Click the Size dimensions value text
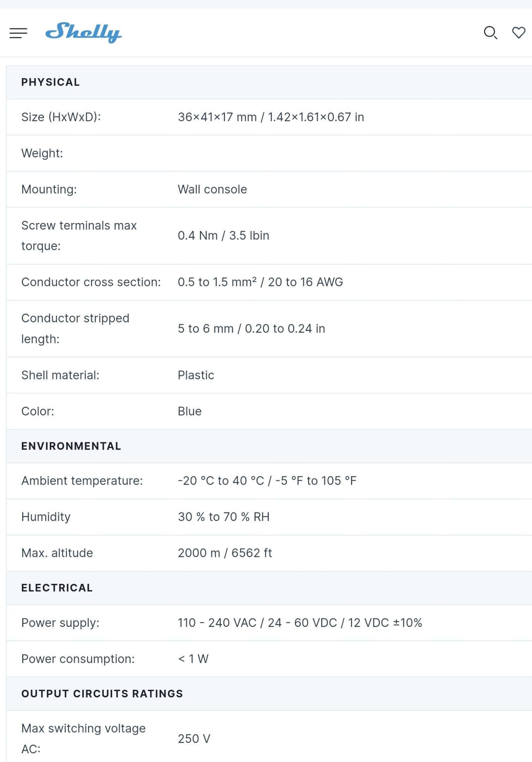532x762 pixels. point(271,117)
